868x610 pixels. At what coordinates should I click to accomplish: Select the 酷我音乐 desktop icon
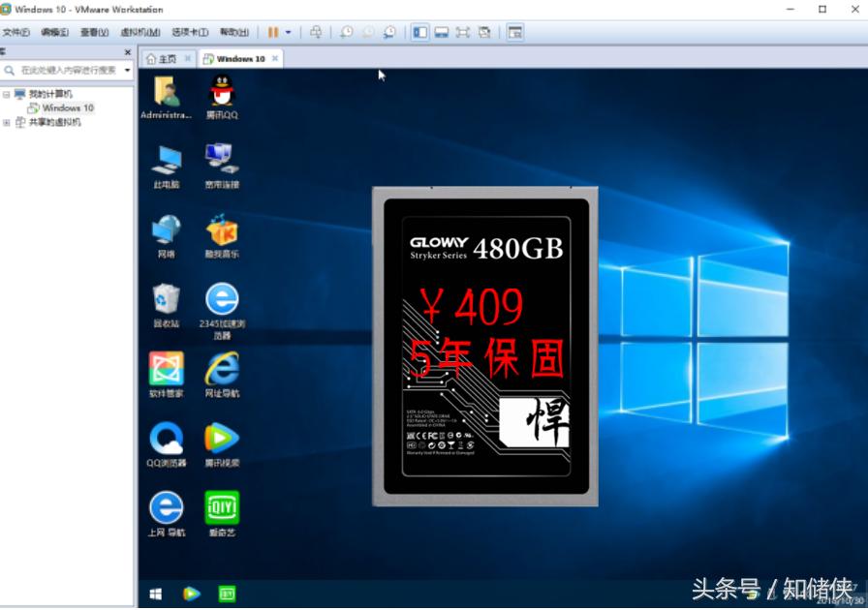point(222,236)
